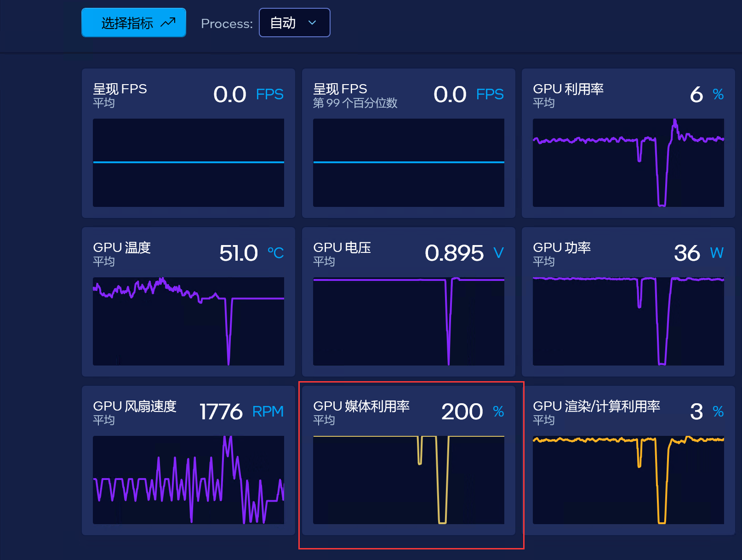
Task: Click the chevron arrow in Process dropdown
Action: 312,23
